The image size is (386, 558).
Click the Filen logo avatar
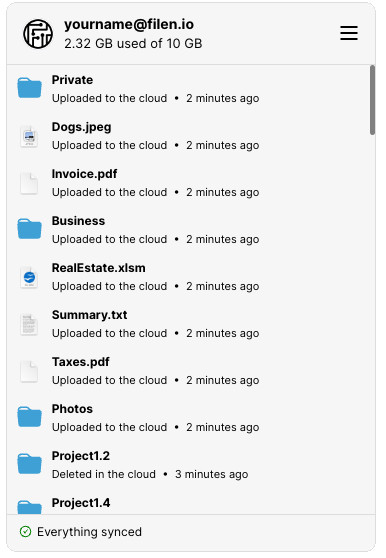(x=38, y=34)
